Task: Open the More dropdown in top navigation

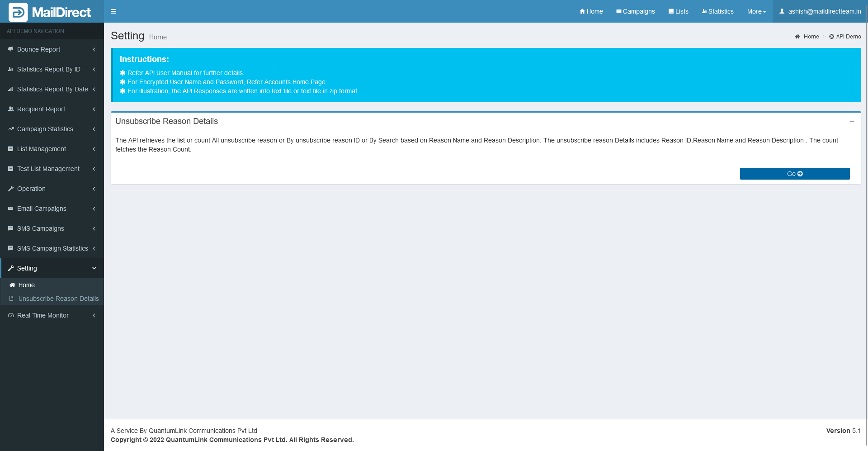Action: coord(756,11)
